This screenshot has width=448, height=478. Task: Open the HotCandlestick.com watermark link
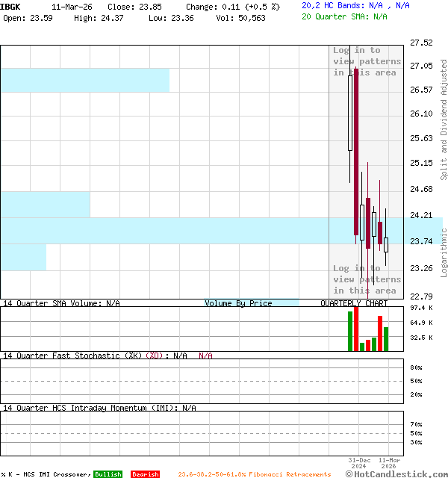click(x=399, y=474)
